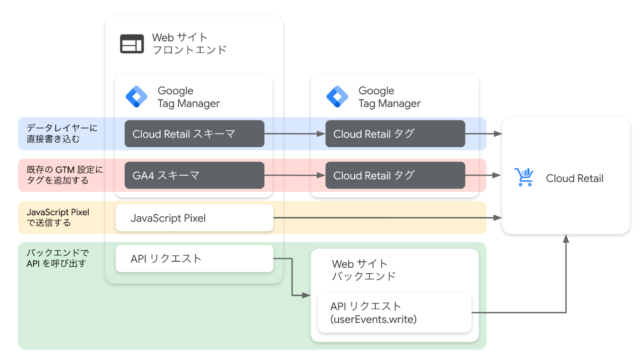Click the Cloud Retail タグ box in blue row
Image resolution: width=644 pixels, height=362 pixels.
395,134
